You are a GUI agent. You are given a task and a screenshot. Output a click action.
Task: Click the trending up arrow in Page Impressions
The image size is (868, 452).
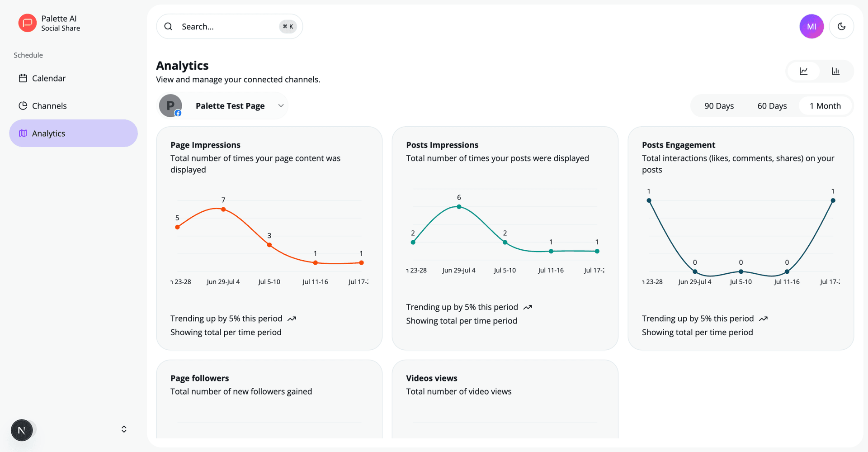click(x=291, y=318)
